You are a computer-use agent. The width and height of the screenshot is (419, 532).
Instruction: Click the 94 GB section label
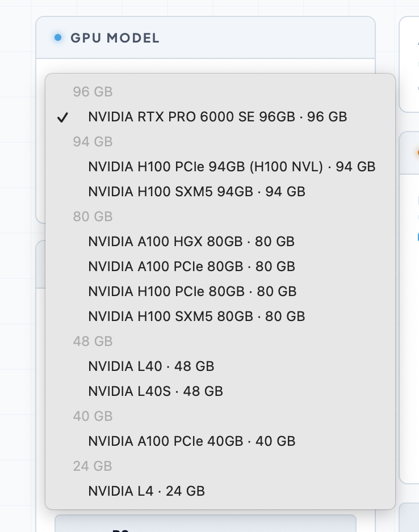pos(92,142)
